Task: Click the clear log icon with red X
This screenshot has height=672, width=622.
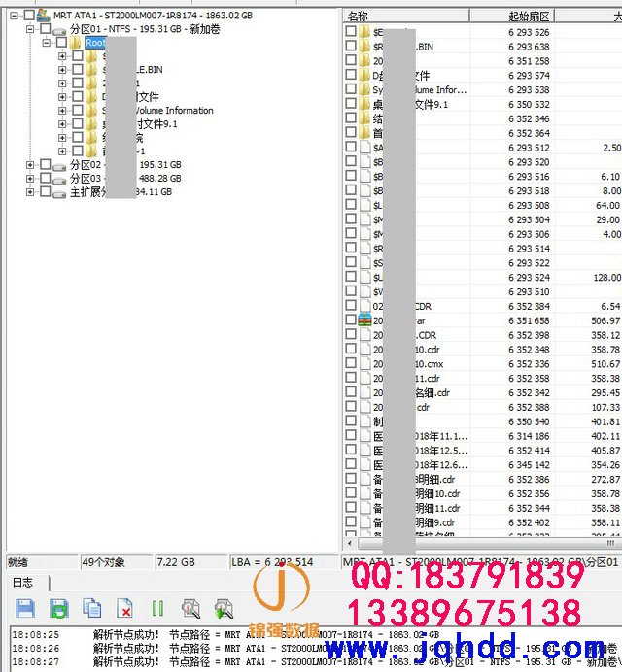Action: click(124, 609)
